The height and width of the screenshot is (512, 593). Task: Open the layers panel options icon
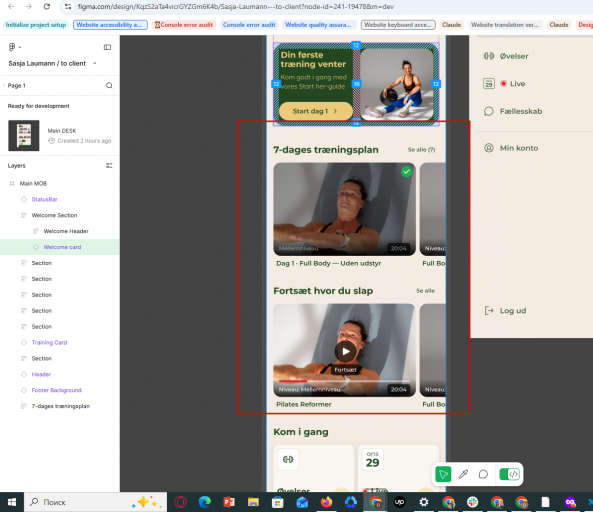click(x=109, y=166)
